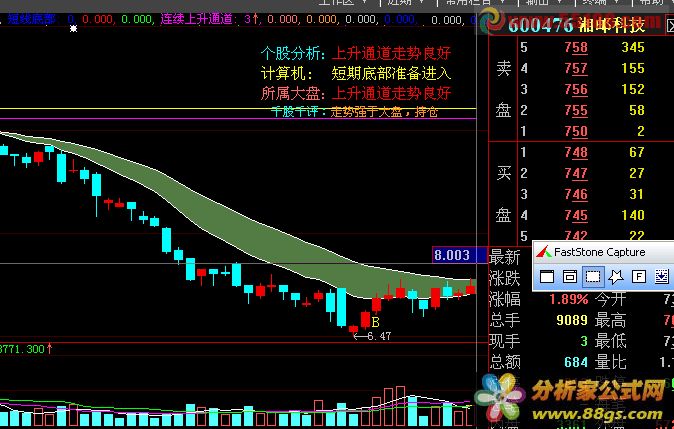Select FastStone capture freehand region tool
The width and height of the screenshot is (674, 429).
click(616, 276)
